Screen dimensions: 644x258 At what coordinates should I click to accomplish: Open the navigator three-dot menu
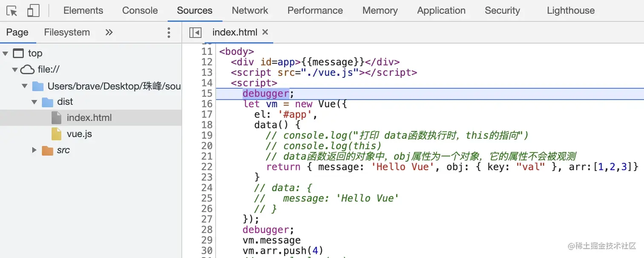tap(169, 32)
